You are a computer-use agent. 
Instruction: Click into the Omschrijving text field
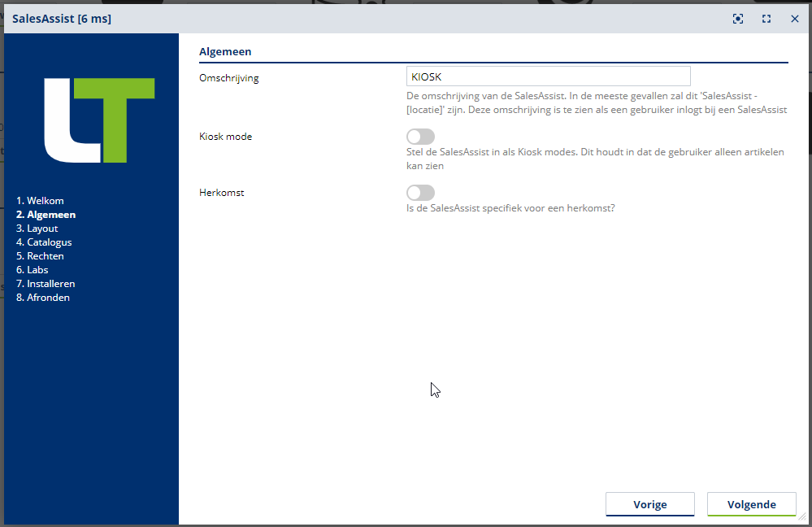point(548,76)
